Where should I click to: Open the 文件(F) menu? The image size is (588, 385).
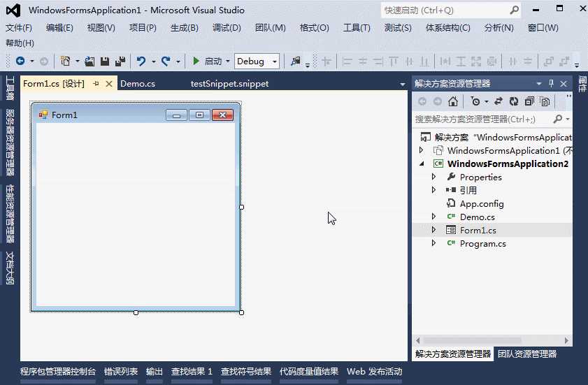pos(19,28)
